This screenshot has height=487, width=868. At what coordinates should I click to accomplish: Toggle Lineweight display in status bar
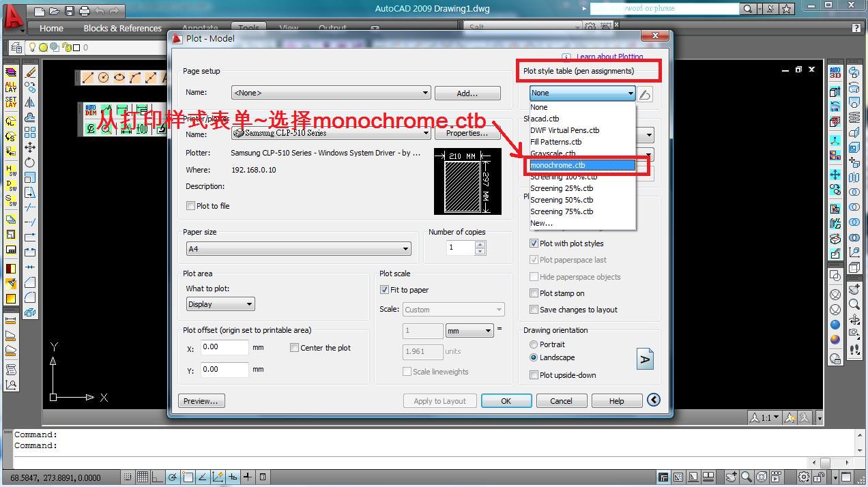pos(248,477)
